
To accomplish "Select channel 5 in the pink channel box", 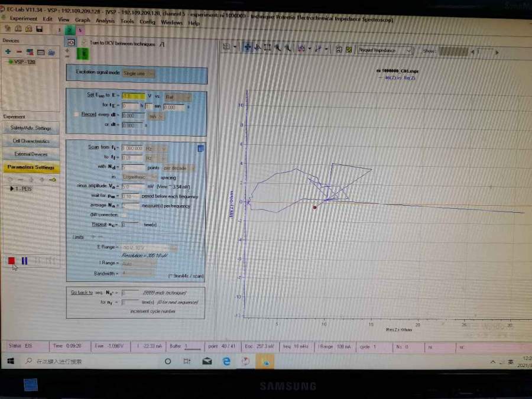I will 80,30.
